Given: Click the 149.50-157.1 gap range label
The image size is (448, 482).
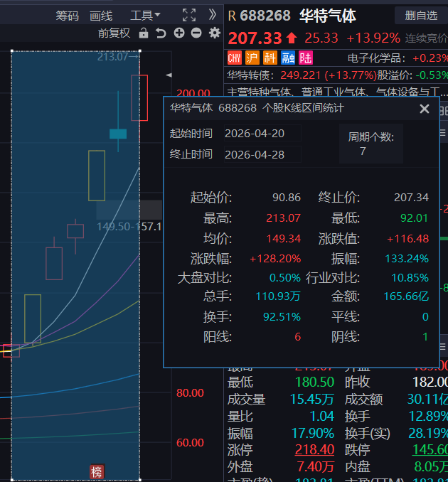Looking at the screenshot, I should (x=129, y=227).
